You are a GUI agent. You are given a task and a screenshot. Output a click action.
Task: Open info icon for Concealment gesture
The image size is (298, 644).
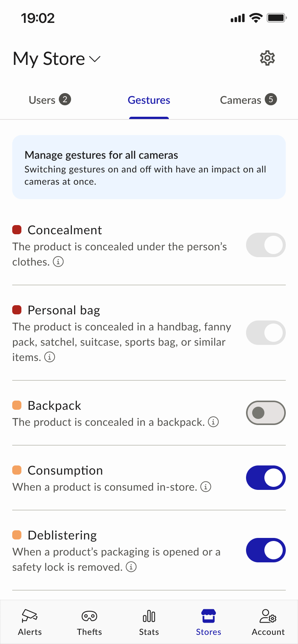coord(58,262)
